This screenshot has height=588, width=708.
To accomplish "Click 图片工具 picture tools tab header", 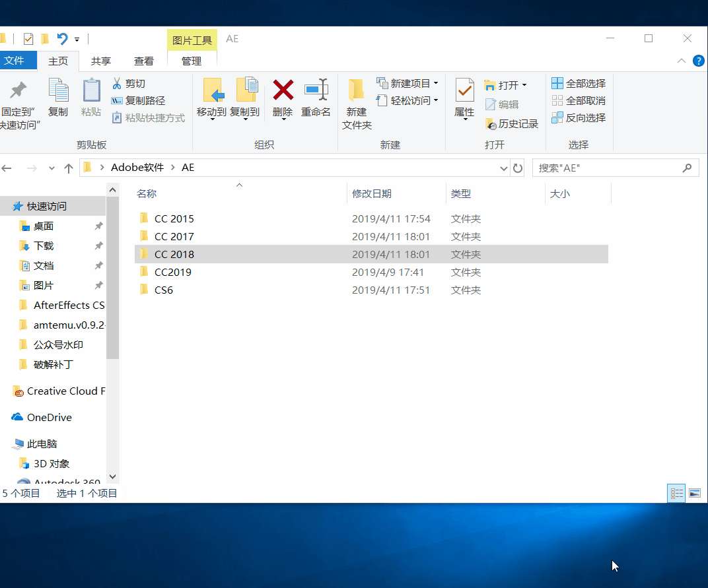I will [192, 40].
